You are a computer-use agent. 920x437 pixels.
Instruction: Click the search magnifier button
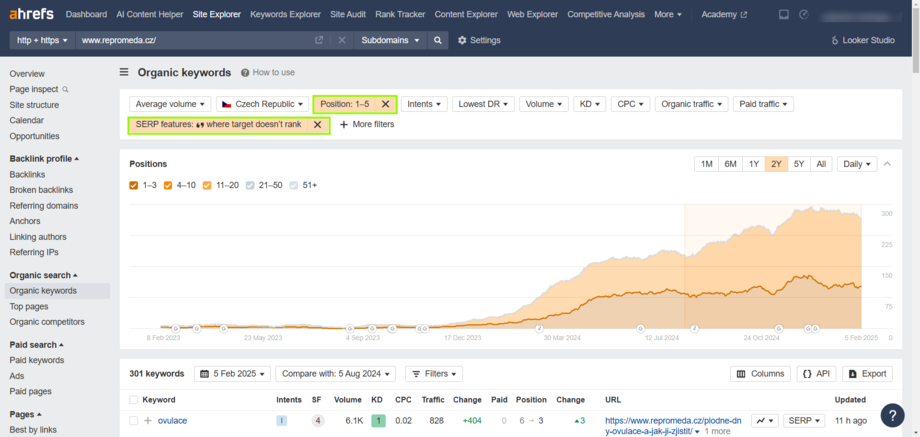(x=437, y=40)
